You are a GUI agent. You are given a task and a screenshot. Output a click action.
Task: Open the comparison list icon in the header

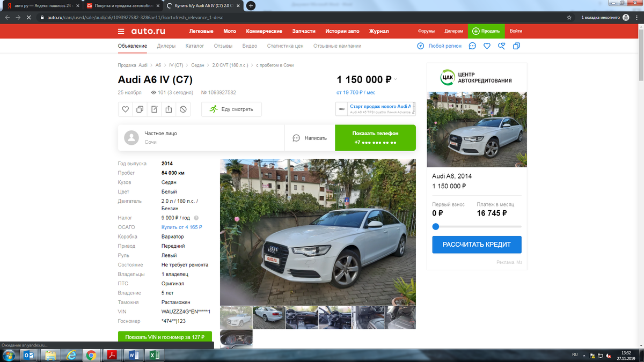(516, 46)
